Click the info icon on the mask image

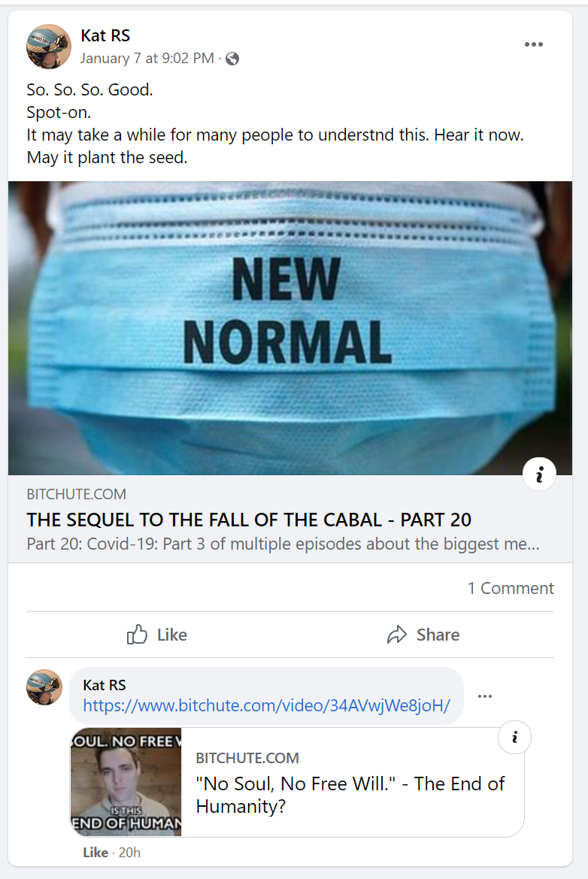pos(539,474)
